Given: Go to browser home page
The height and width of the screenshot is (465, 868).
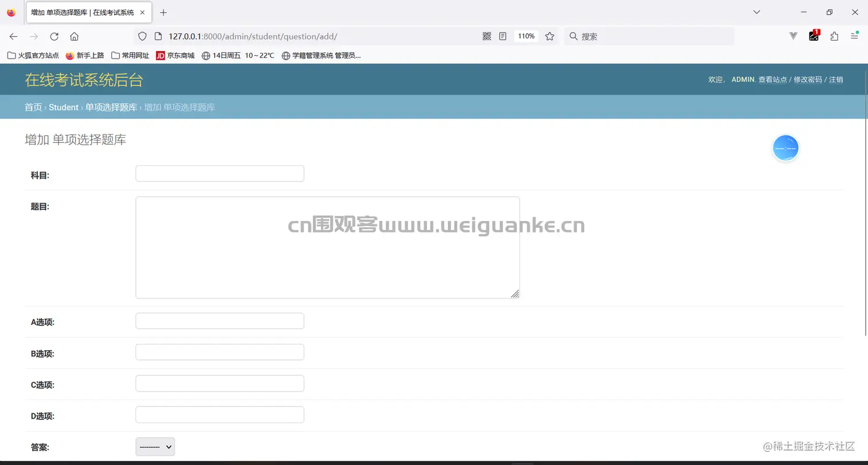Looking at the screenshot, I should [x=74, y=36].
